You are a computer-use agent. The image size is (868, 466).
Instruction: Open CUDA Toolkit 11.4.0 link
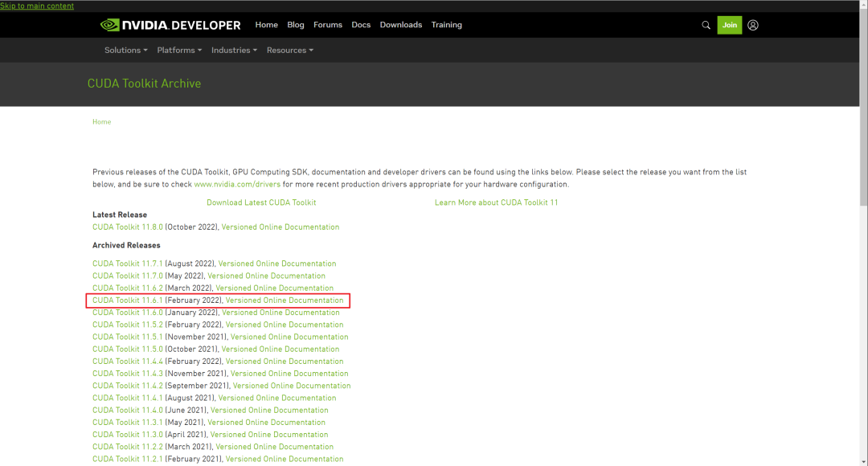[128, 410]
